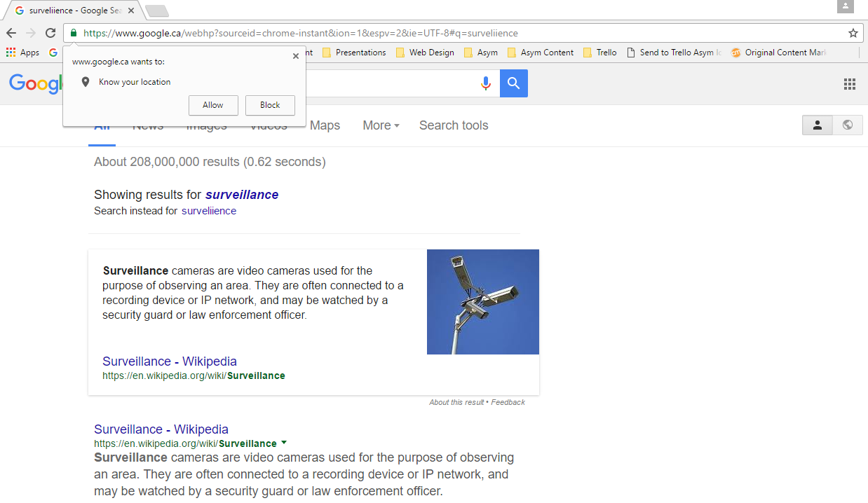Expand the More search categories dropdown

[x=381, y=125]
